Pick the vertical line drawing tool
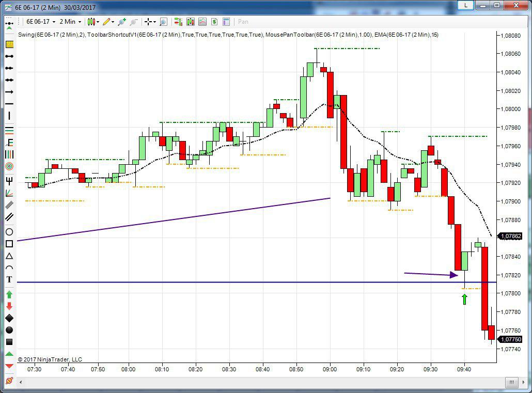 pos(9,116)
